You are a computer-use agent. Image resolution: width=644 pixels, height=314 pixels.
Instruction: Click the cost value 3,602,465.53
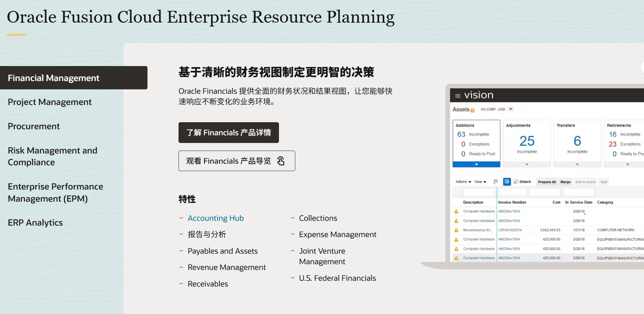(x=550, y=230)
